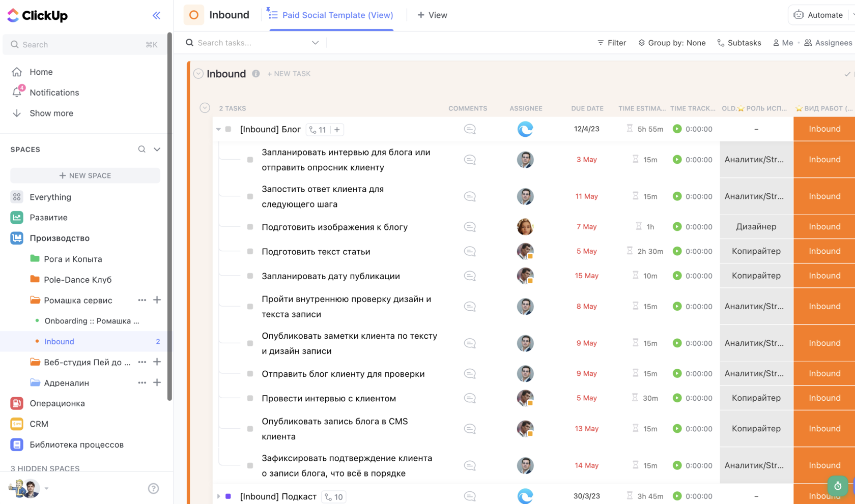Toggle the Me filter
The width and height of the screenshot is (855, 504).
point(783,43)
